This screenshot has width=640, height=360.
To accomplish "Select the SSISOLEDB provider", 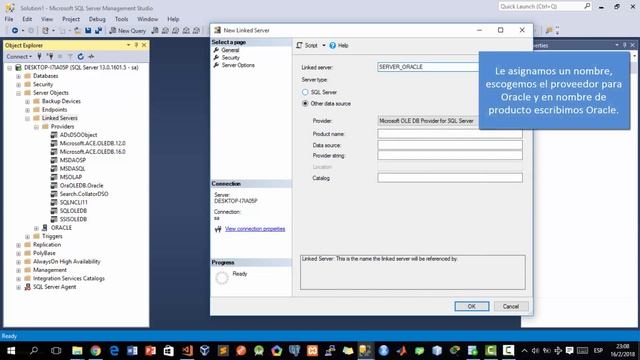I will (x=73, y=219).
